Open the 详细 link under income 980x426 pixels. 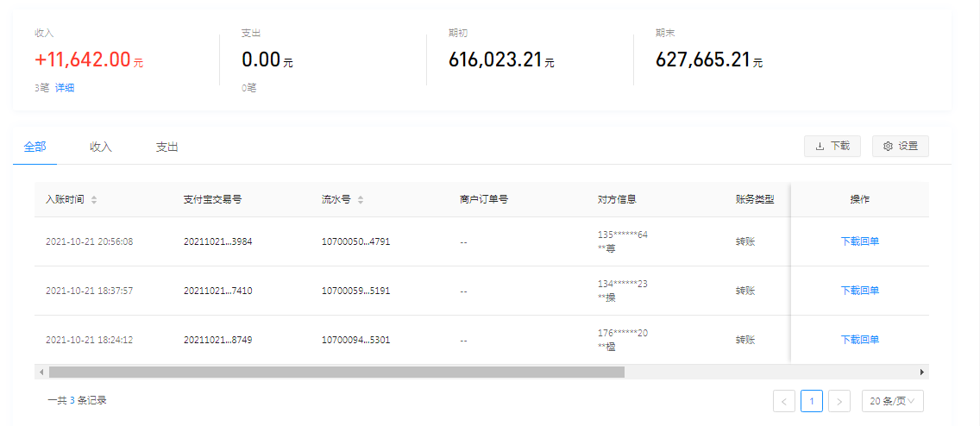(x=65, y=88)
